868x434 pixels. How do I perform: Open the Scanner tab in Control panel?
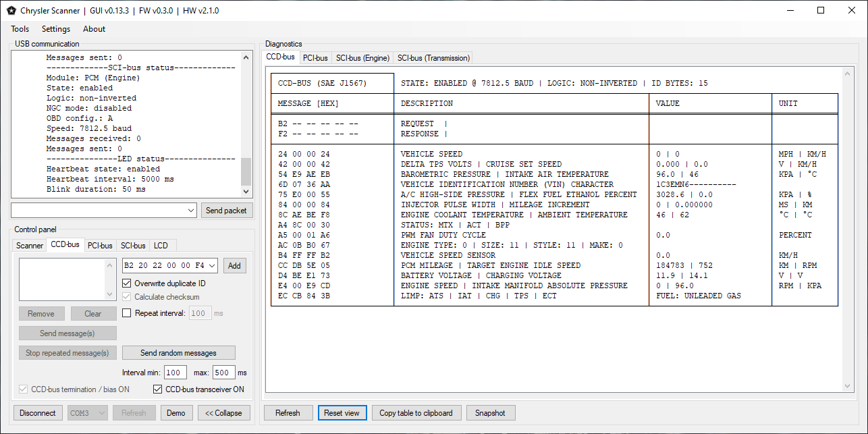point(30,246)
